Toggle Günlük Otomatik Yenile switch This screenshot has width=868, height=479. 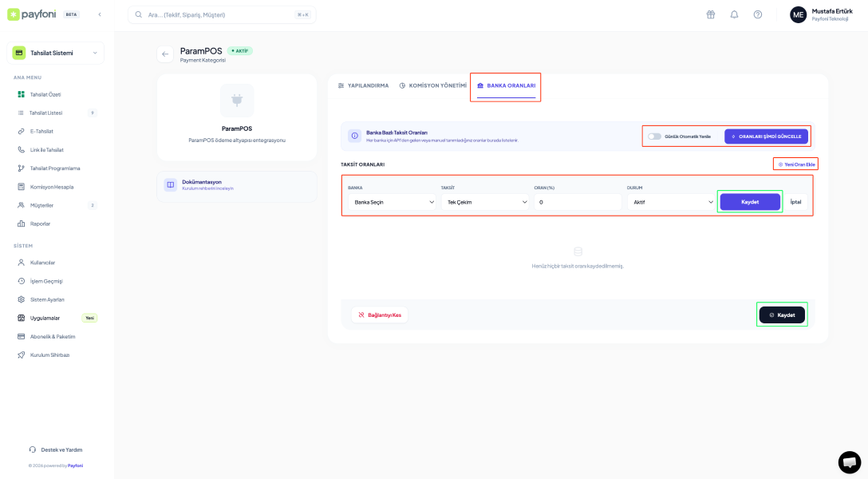(x=654, y=137)
